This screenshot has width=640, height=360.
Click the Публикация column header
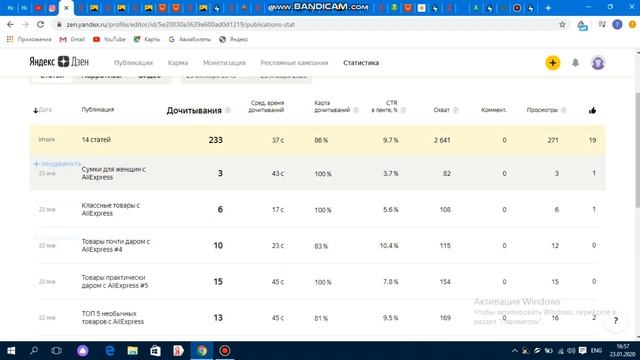pos(98,109)
